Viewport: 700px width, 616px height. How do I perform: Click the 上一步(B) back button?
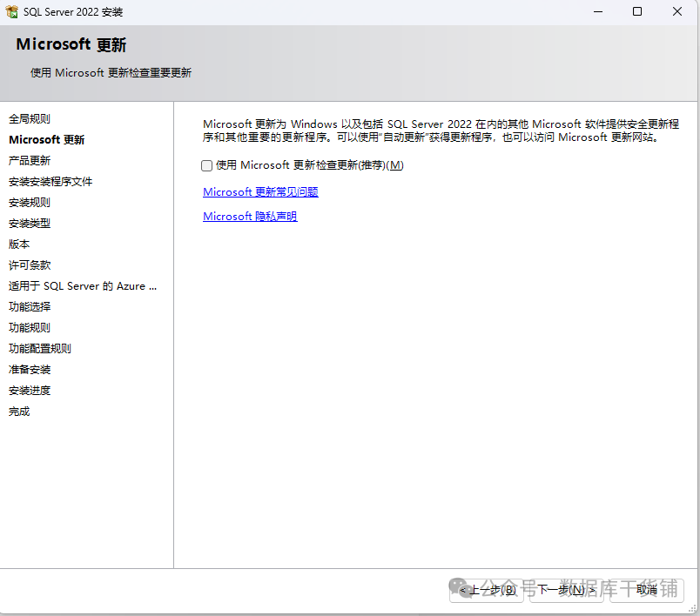[487, 590]
